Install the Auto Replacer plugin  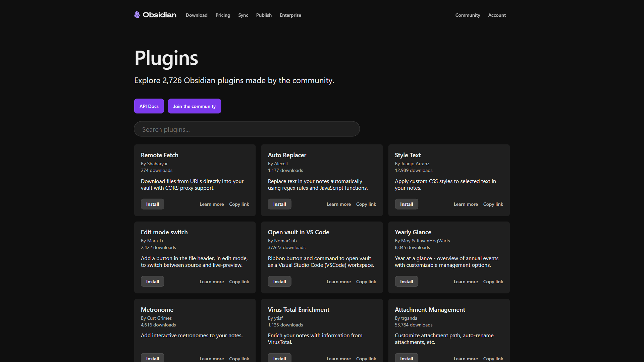pos(279,204)
